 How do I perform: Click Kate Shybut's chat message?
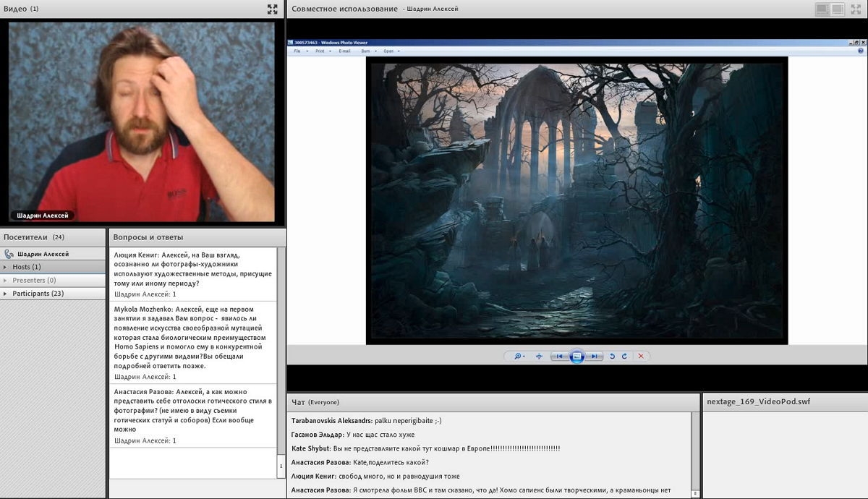pyautogui.click(x=425, y=448)
